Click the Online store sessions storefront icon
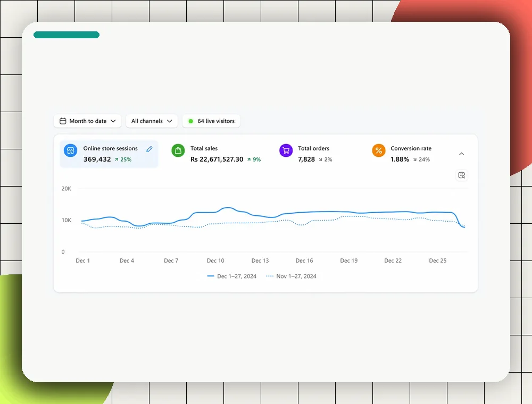This screenshot has width=532, height=404. 70,150
